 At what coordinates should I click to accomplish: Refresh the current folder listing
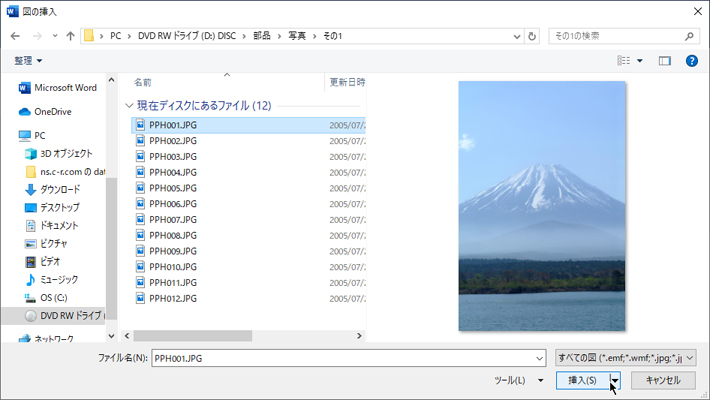click(x=532, y=36)
